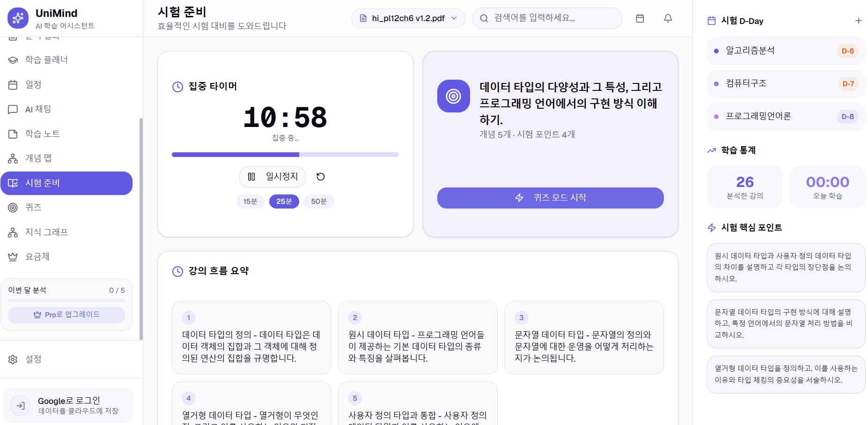The height and width of the screenshot is (425, 868).
Task: Open 지식 그래프 in sidebar
Action: click(x=66, y=232)
